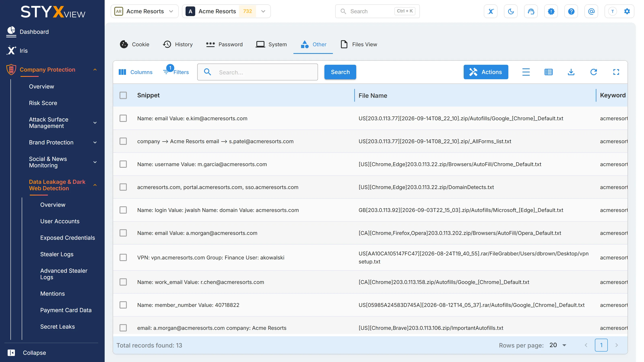Open the Dashboard pie chart icon

pyautogui.click(x=11, y=32)
